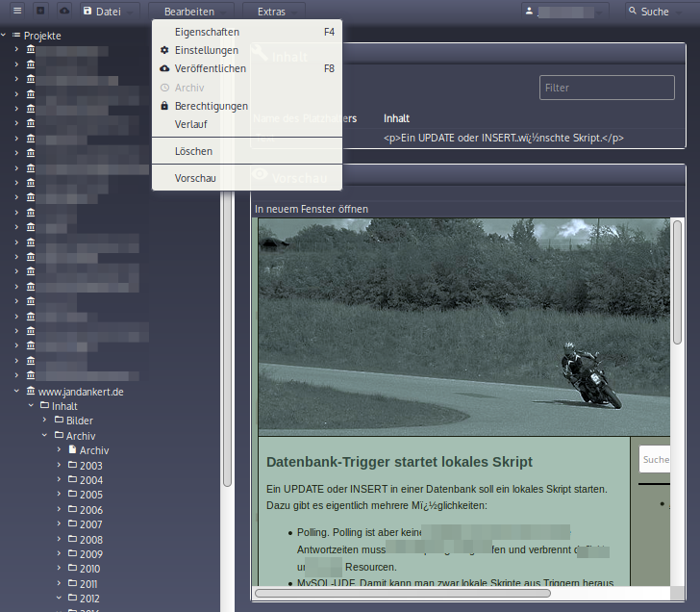This screenshot has width=700, height=612.
Task: Click the motorcycle header image in preview
Action: pyautogui.click(x=463, y=327)
